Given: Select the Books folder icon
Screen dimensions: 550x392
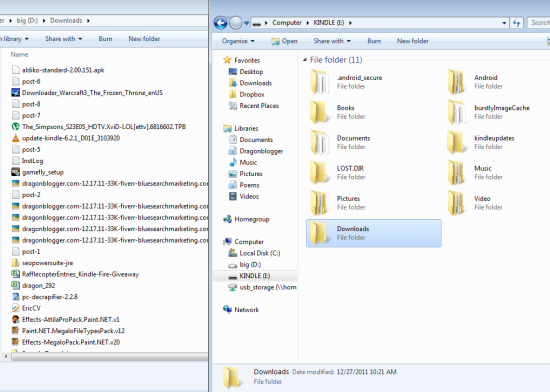Looking at the screenshot, I should (x=319, y=112).
